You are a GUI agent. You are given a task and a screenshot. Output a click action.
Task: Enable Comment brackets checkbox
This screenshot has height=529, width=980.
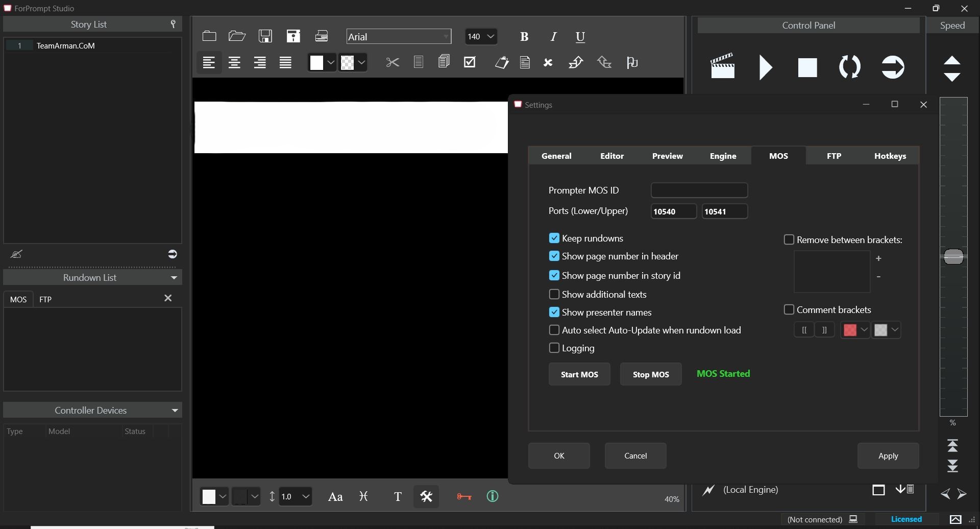[789, 310]
